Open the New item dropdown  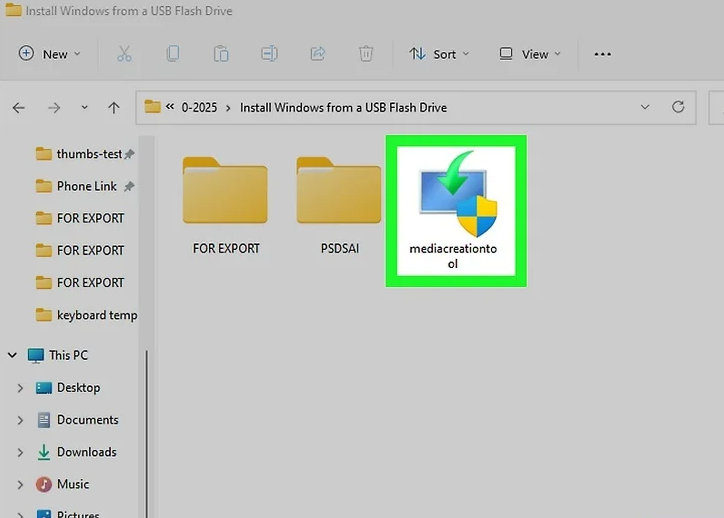49,54
